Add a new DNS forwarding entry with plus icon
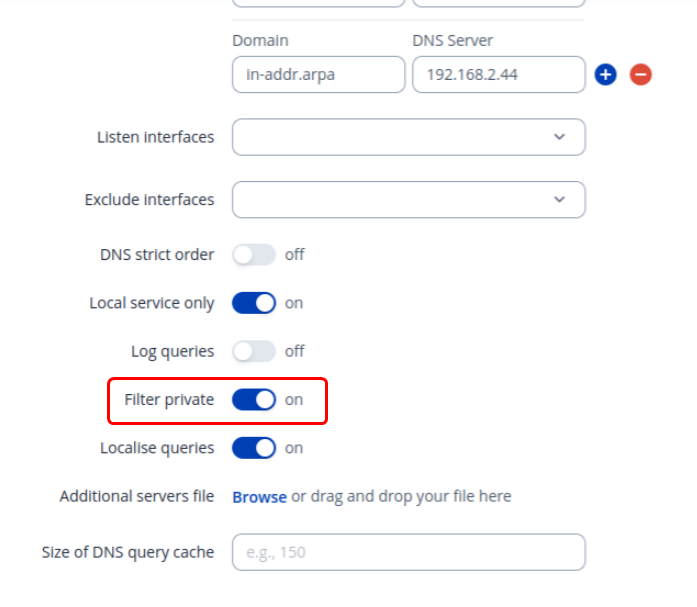This screenshot has width=697, height=607. pyautogui.click(x=605, y=74)
